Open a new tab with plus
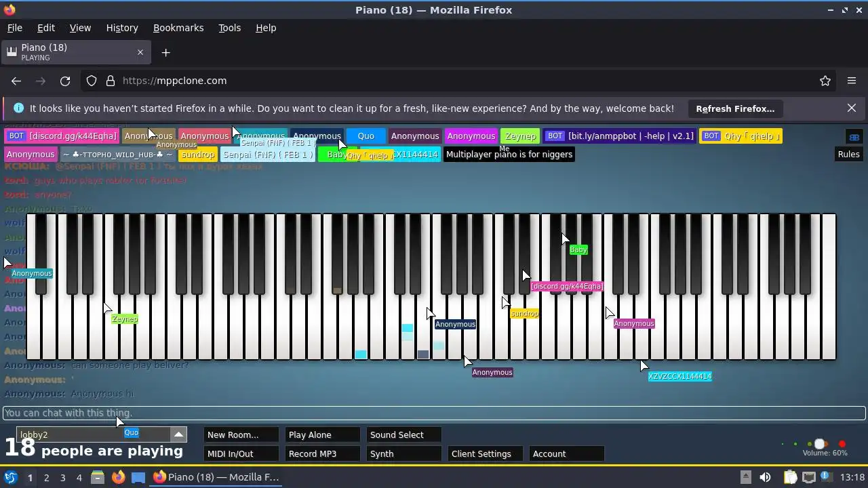This screenshot has height=488, width=868. click(x=165, y=52)
